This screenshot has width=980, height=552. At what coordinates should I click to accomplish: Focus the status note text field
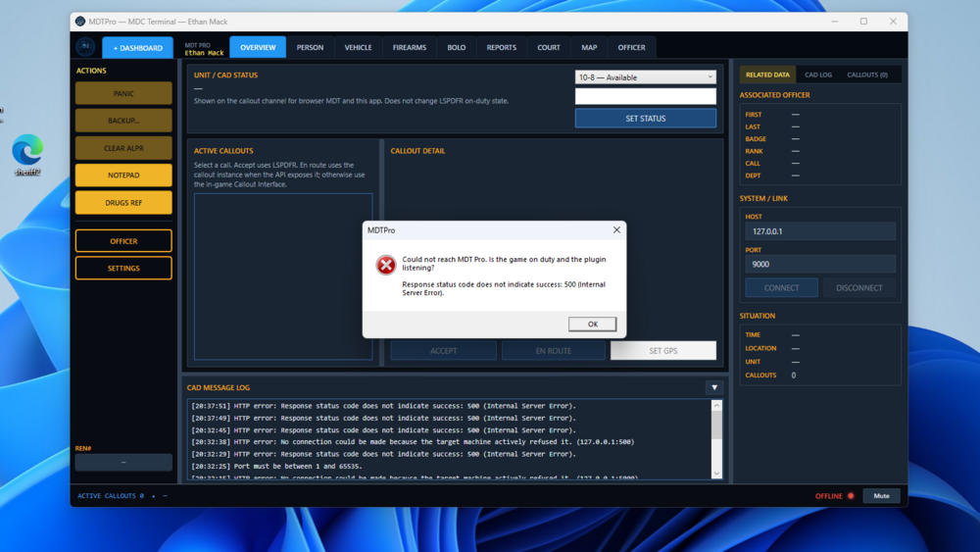(645, 96)
